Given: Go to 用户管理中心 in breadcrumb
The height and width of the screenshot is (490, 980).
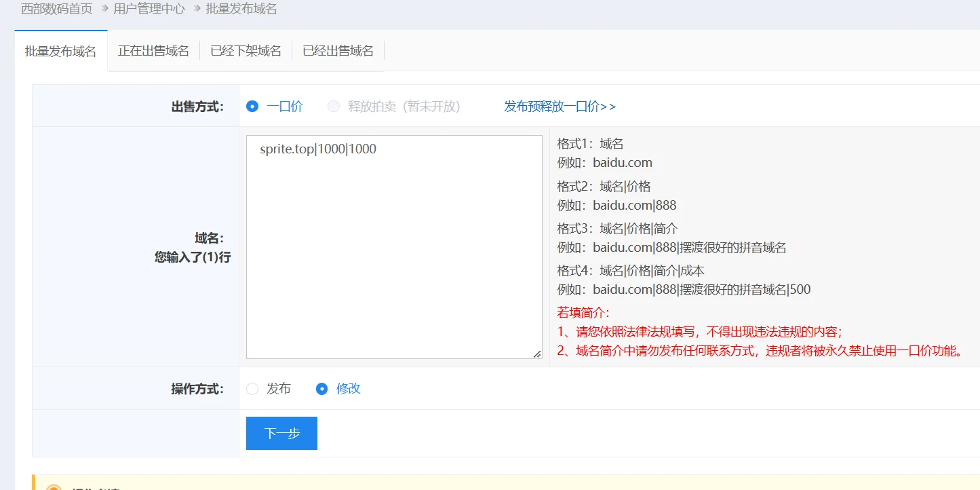Looking at the screenshot, I should [149, 10].
